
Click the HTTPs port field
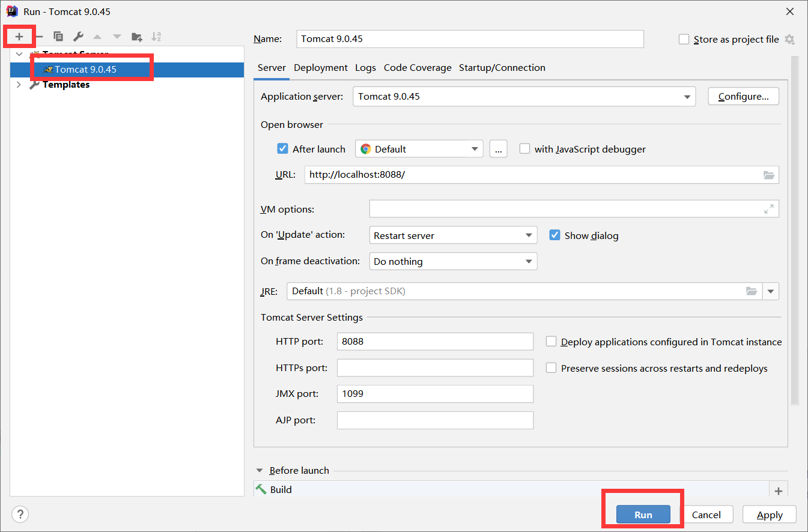click(x=435, y=367)
